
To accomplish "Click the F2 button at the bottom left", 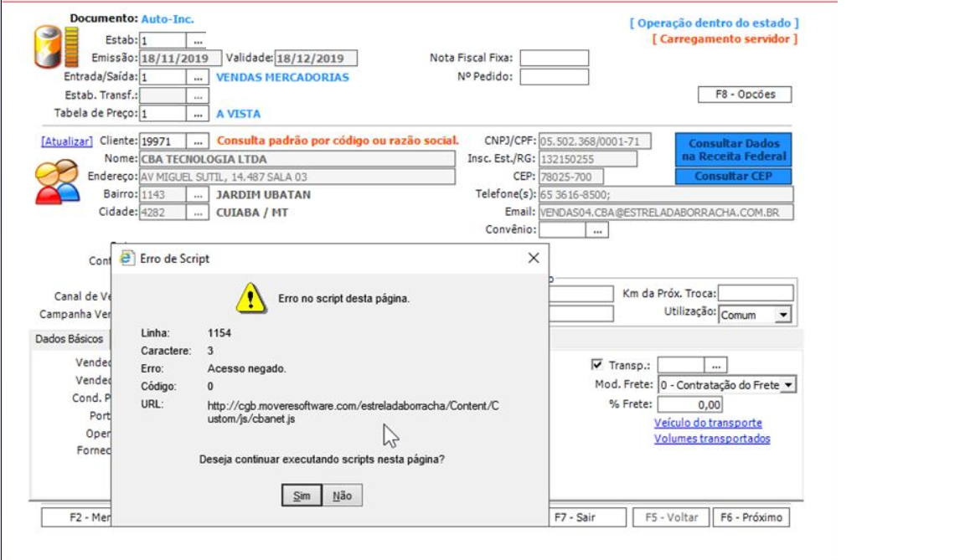I will pos(76,517).
